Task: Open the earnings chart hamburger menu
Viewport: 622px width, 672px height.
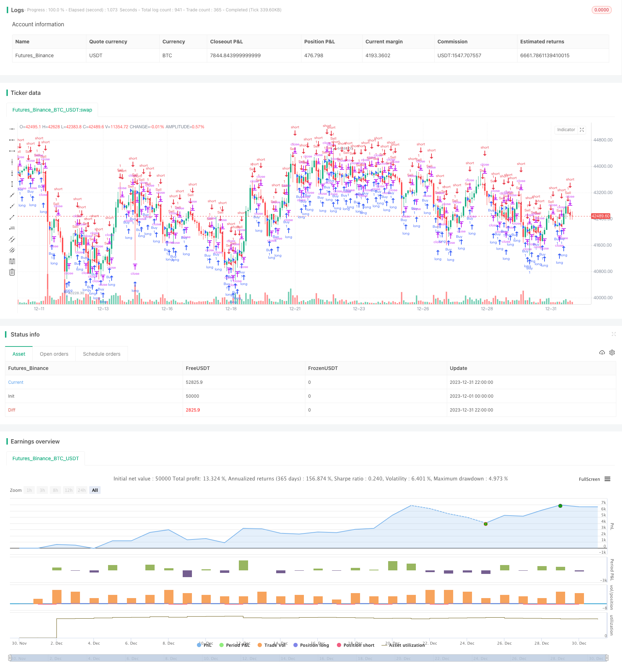Action: pos(607,479)
